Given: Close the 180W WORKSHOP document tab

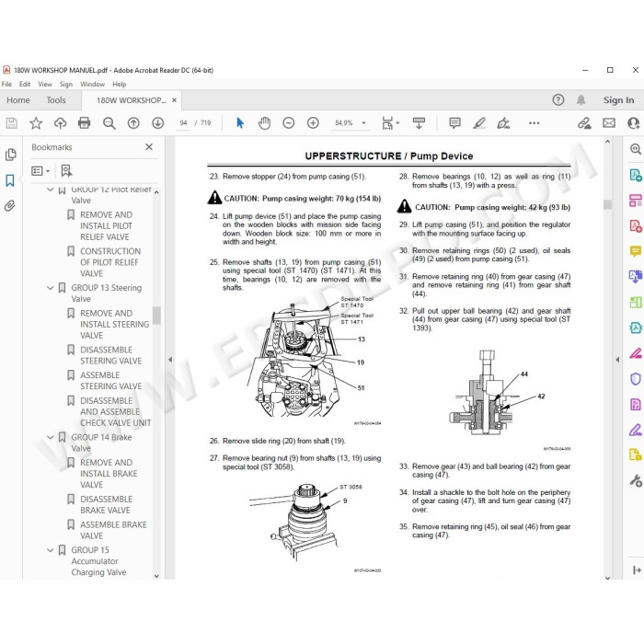Looking at the screenshot, I should [174, 100].
